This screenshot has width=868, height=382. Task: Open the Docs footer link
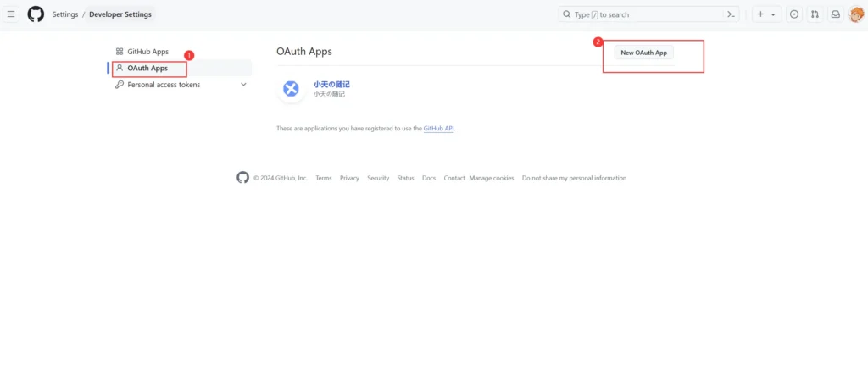point(429,178)
